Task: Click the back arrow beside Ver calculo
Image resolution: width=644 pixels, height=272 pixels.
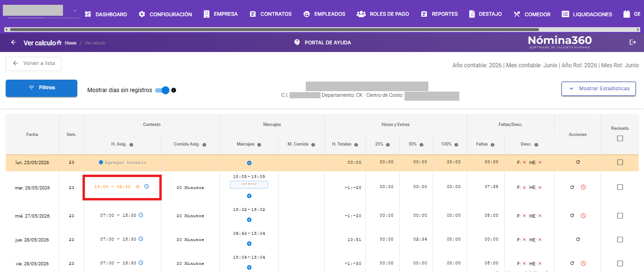Action: 13,42
